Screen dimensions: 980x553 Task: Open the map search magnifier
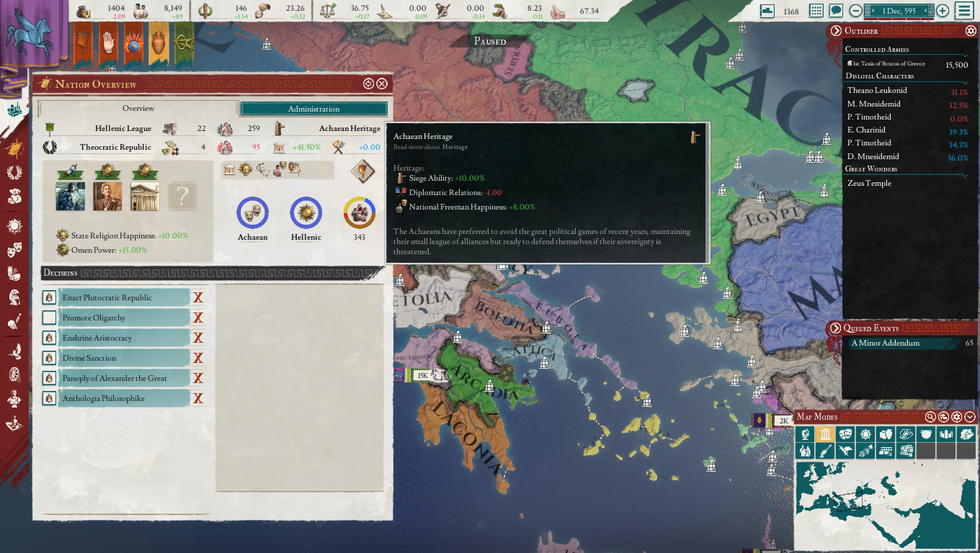930,417
